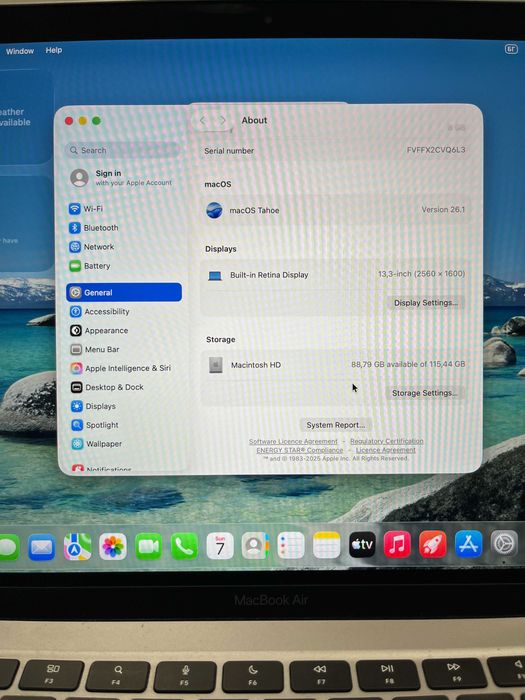Open the Licence Agreement link

pos(386,450)
